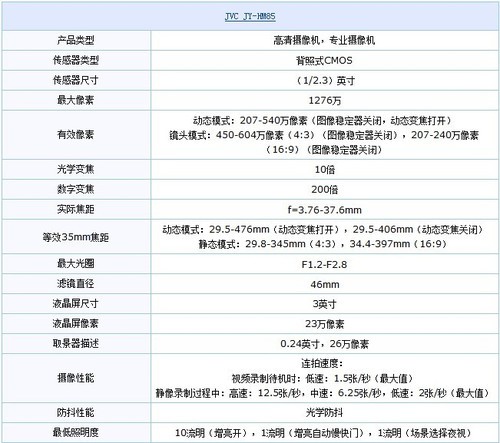500x443 pixels.
Task: Click the 23万像素 value
Action: click(x=325, y=324)
